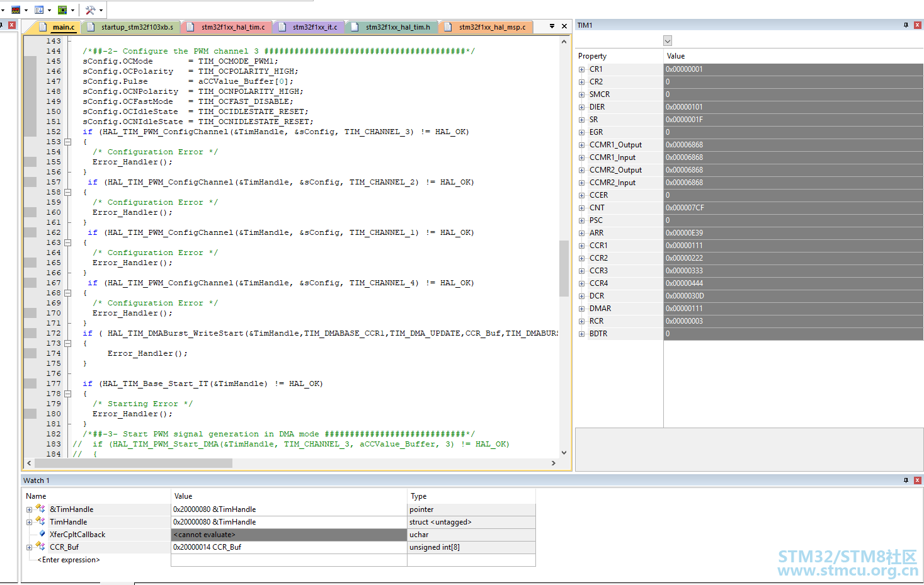The image size is (924, 585).
Task: Switch to stm32f1xx_hal_tim.h tab
Action: 392,27
